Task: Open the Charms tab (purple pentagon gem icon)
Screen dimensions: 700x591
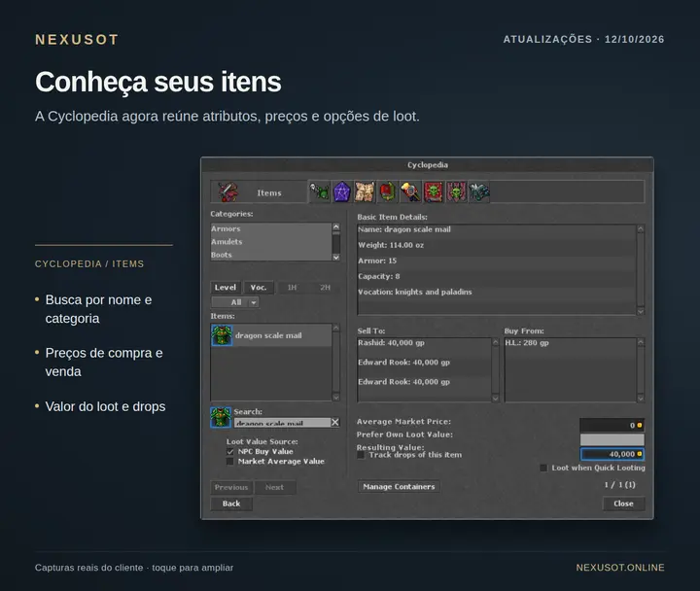Action: pos(342,191)
